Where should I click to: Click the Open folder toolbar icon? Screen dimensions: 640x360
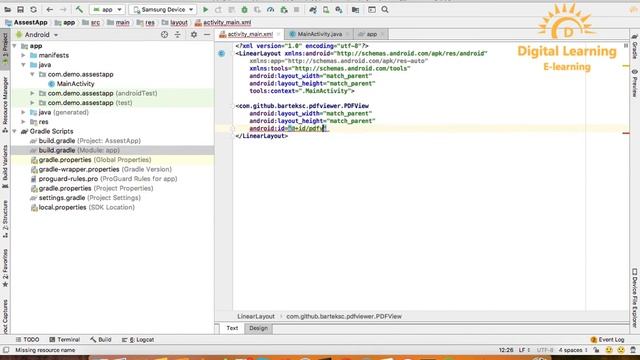[7, 9]
